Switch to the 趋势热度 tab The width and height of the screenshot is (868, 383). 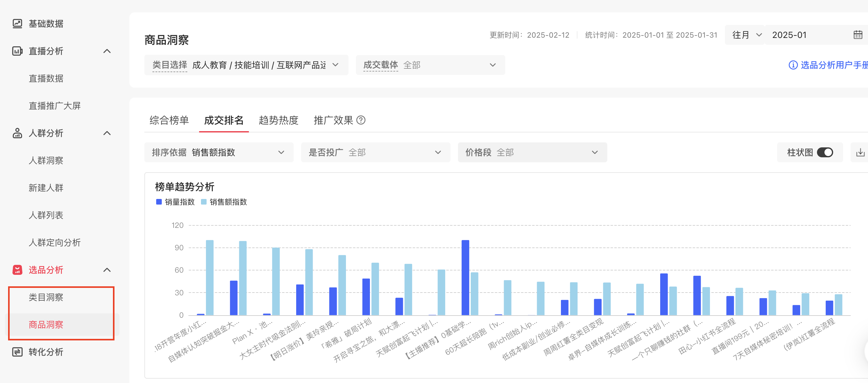[278, 120]
